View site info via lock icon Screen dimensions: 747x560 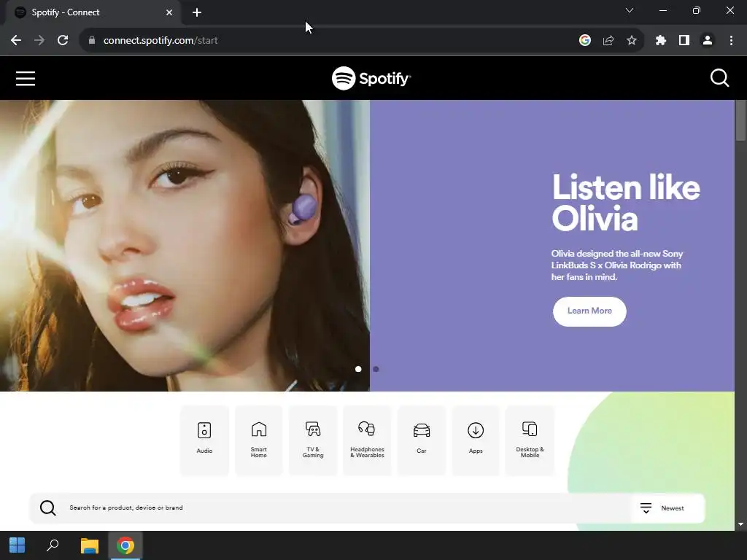click(92, 41)
